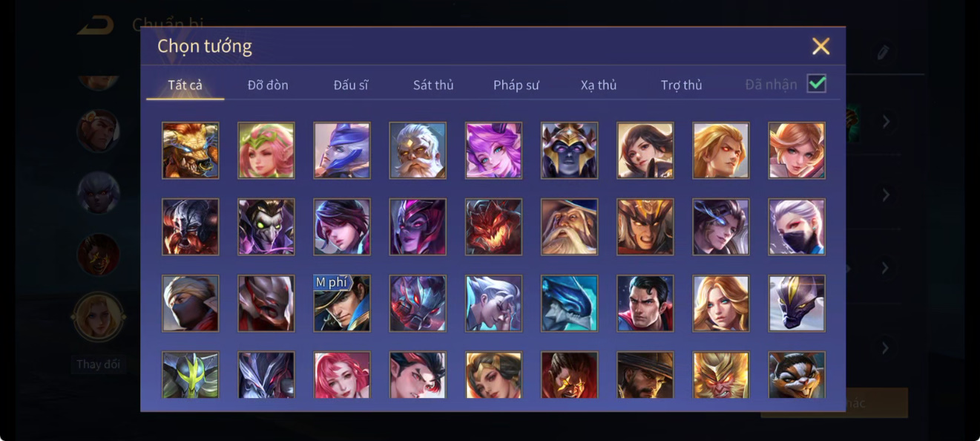
Task: Select the Monkey King hero portrait
Action: point(721,375)
